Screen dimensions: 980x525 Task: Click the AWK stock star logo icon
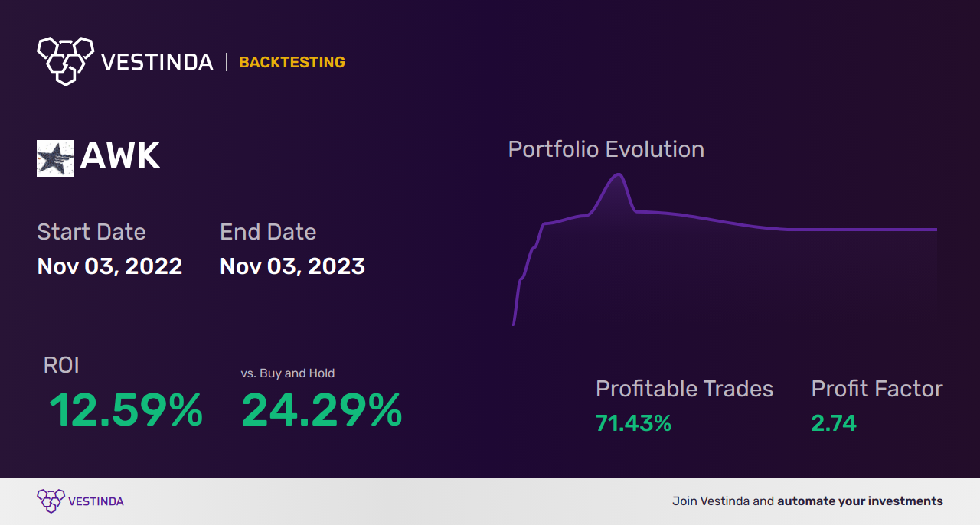[55, 158]
